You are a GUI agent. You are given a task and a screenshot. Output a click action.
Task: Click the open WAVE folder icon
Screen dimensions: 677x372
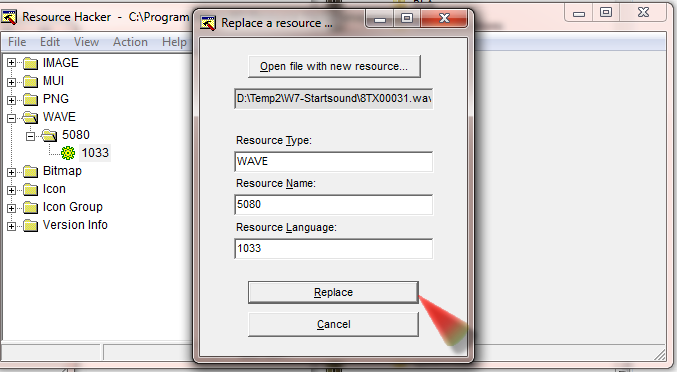pos(30,117)
